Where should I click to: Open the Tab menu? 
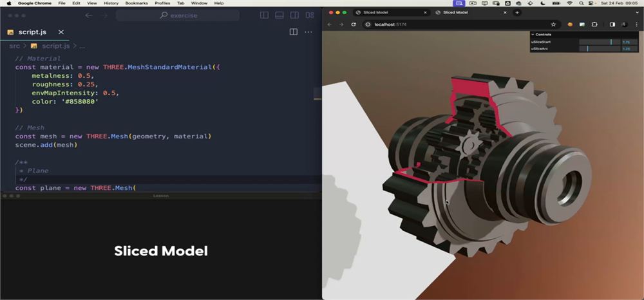click(x=181, y=3)
